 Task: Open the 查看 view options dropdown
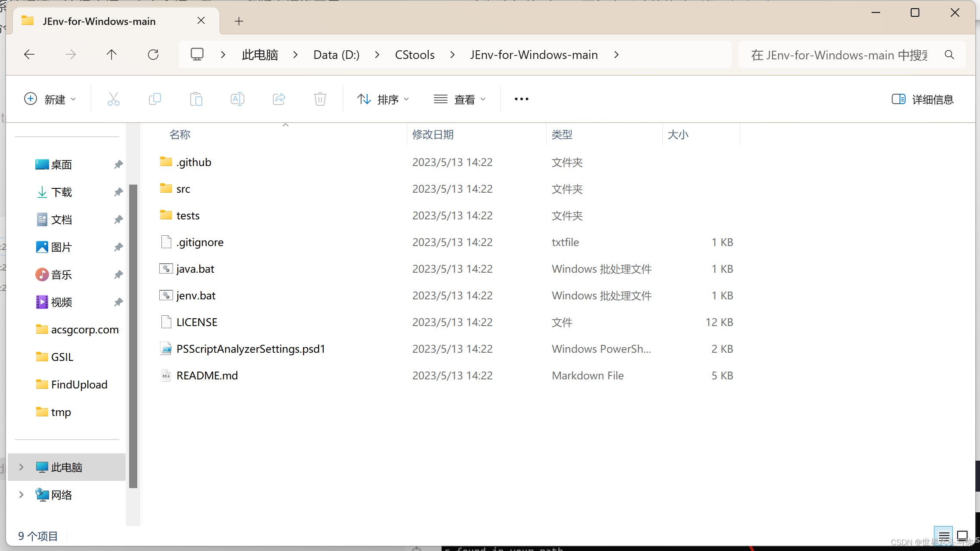(460, 99)
